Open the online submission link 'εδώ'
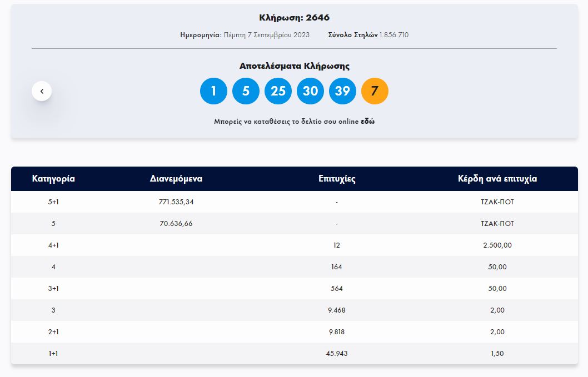The image size is (588, 377). tap(367, 122)
